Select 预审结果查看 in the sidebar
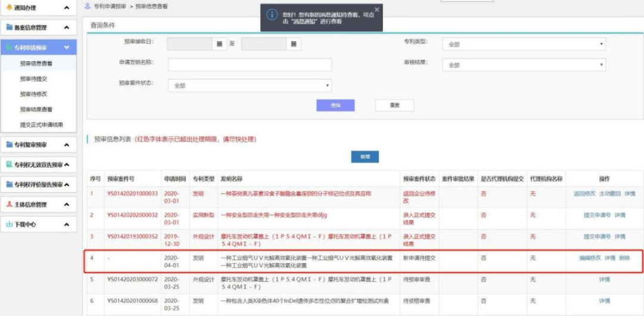The width and height of the screenshot is (644, 316). 36,110
